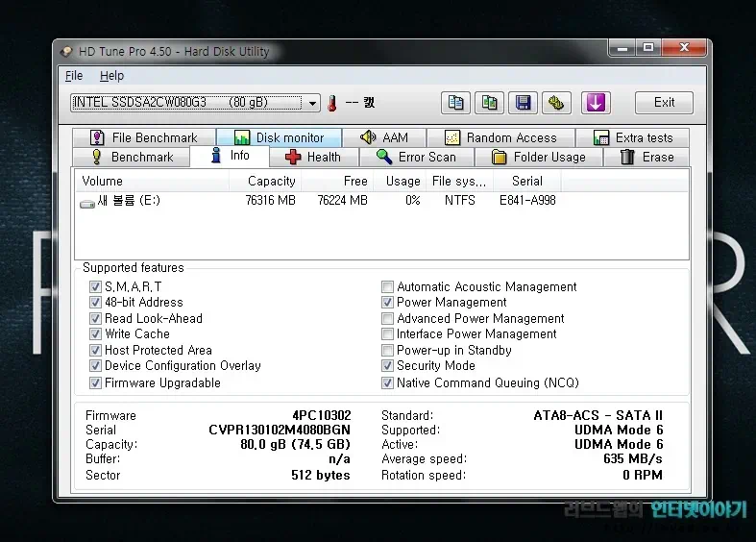Click the Health tab red cross icon
Screen dimensions: 756x542
click(293, 158)
